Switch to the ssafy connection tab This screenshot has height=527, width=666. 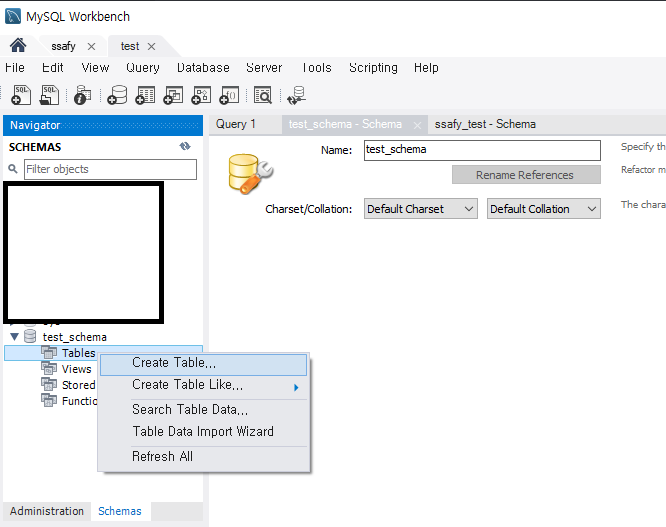click(63, 46)
